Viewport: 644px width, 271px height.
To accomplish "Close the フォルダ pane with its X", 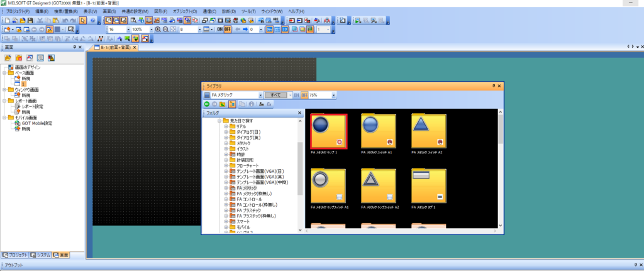I will 300,113.
